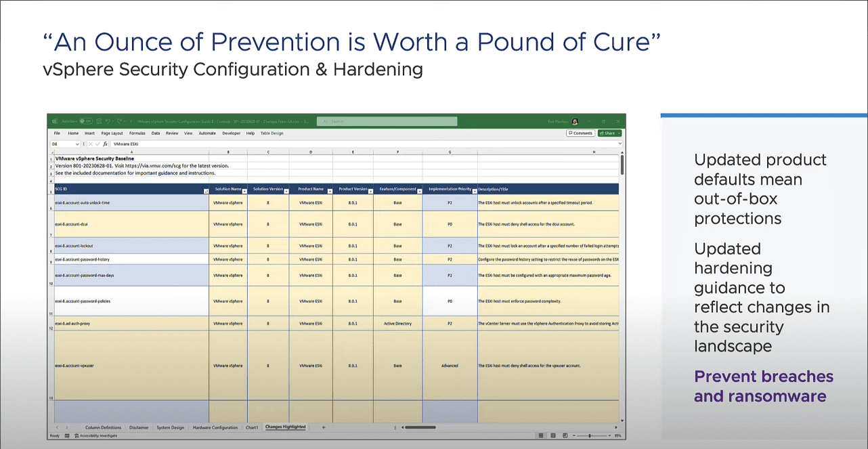Select cell esxi-8.account-lockout

click(131, 246)
